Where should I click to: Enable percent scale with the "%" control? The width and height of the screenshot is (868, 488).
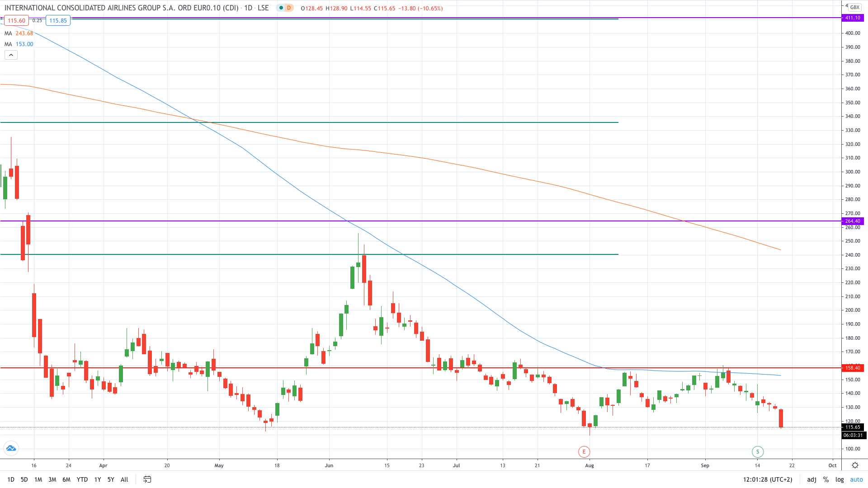tap(826, 479)
